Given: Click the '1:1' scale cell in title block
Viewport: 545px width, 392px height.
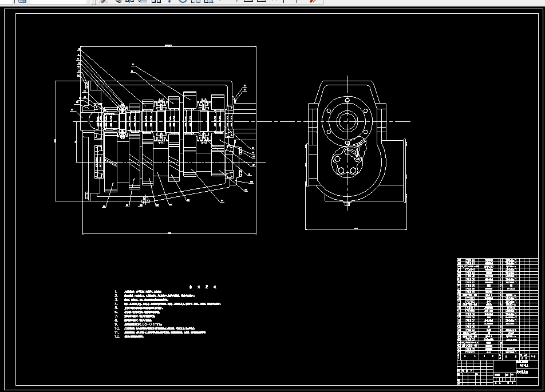Looking at the screenshot, I should click(513, 379).
